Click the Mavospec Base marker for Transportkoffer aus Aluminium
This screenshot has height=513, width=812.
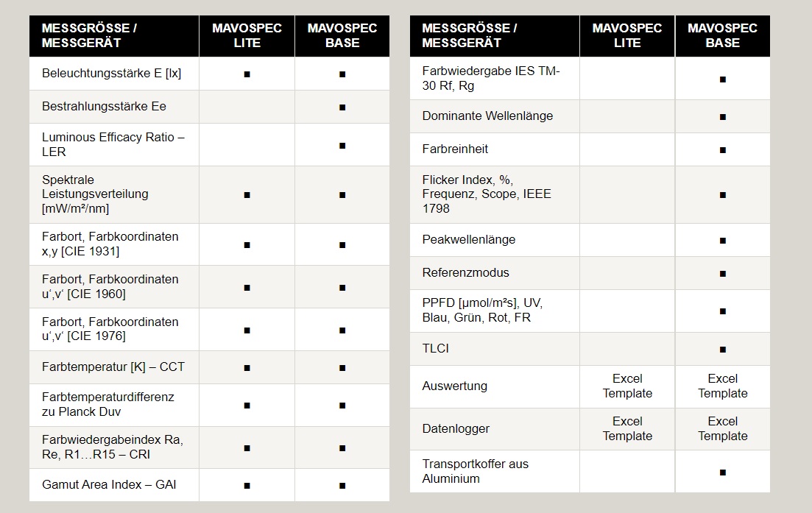point(722,473)
